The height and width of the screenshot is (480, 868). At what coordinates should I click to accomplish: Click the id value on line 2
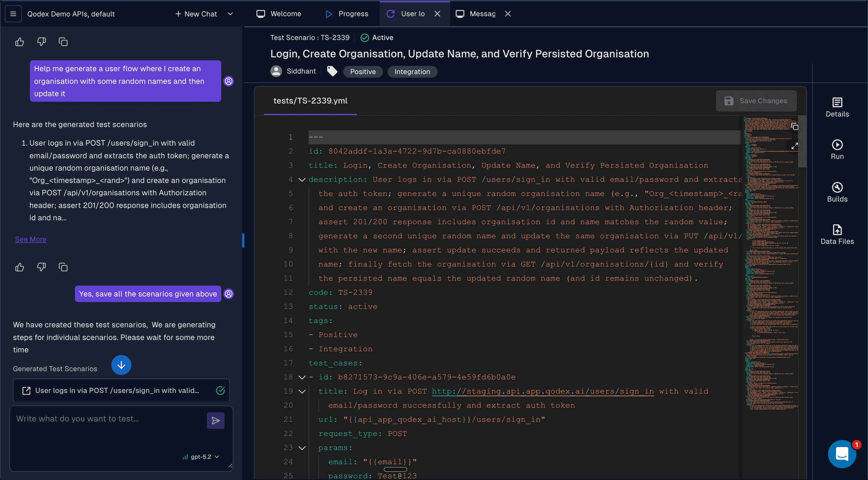417,151
